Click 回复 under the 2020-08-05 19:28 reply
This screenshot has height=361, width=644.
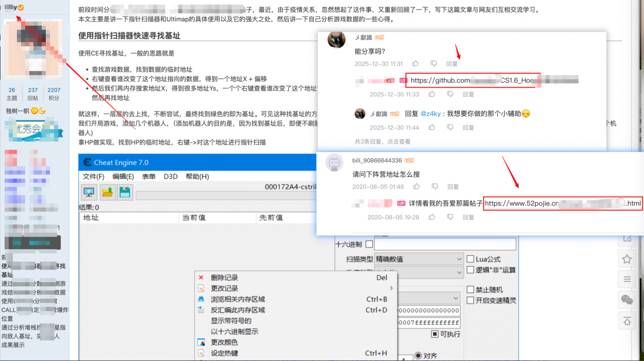(x=468, y=217)
